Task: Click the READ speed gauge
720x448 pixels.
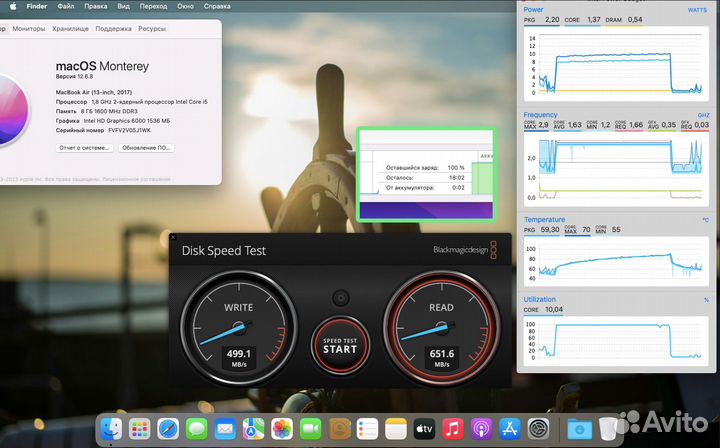Action: point(442,328)
